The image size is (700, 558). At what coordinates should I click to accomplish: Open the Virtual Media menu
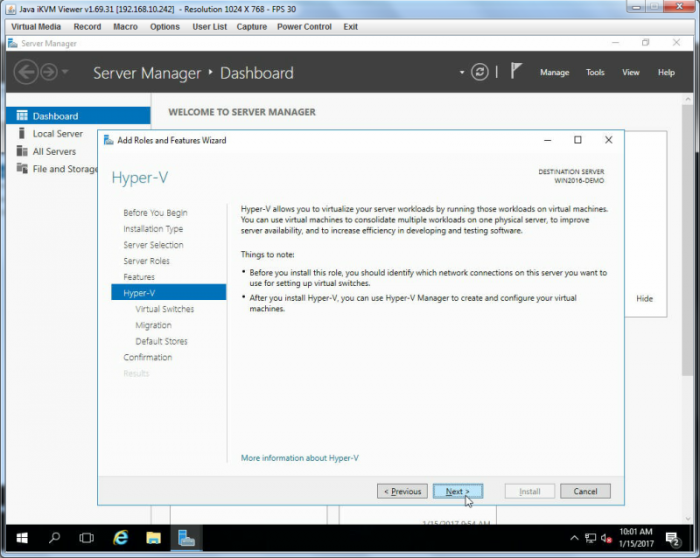[36, 27]
